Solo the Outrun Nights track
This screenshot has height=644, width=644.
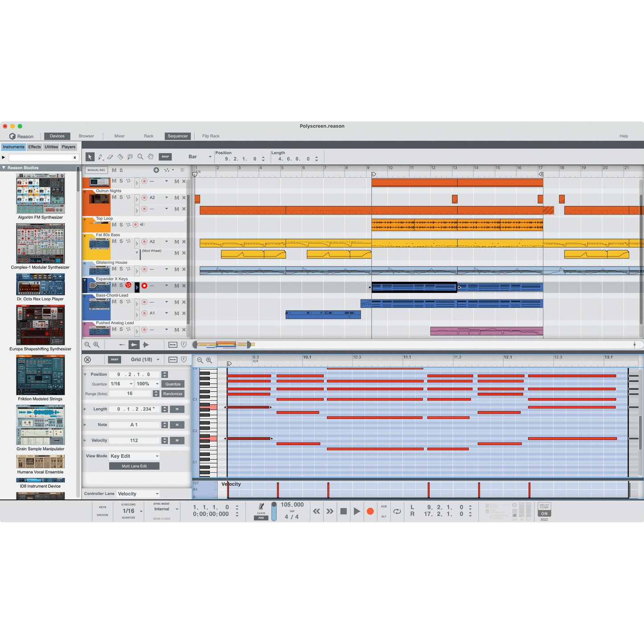coord(121,197)
